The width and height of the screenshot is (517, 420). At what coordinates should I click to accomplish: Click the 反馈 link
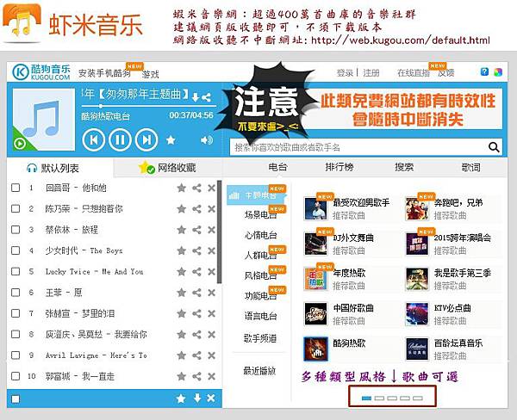pos(445,73)
